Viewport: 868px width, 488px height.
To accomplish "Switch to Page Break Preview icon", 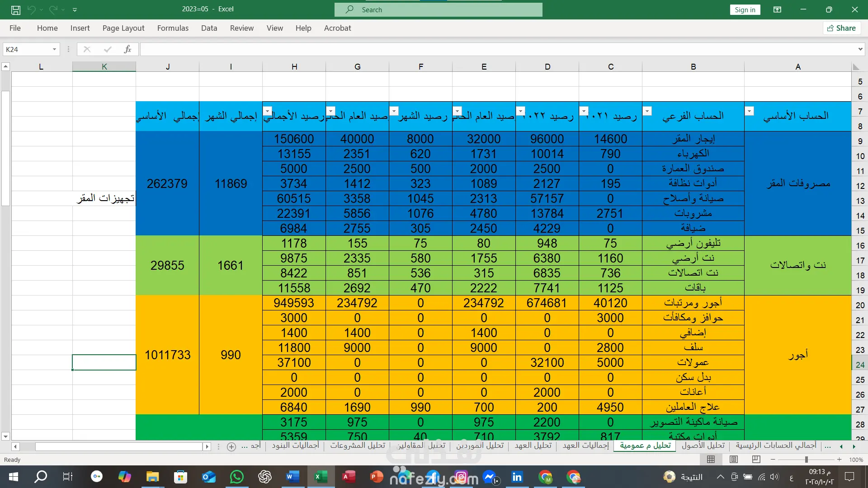I will click(756, 460).
